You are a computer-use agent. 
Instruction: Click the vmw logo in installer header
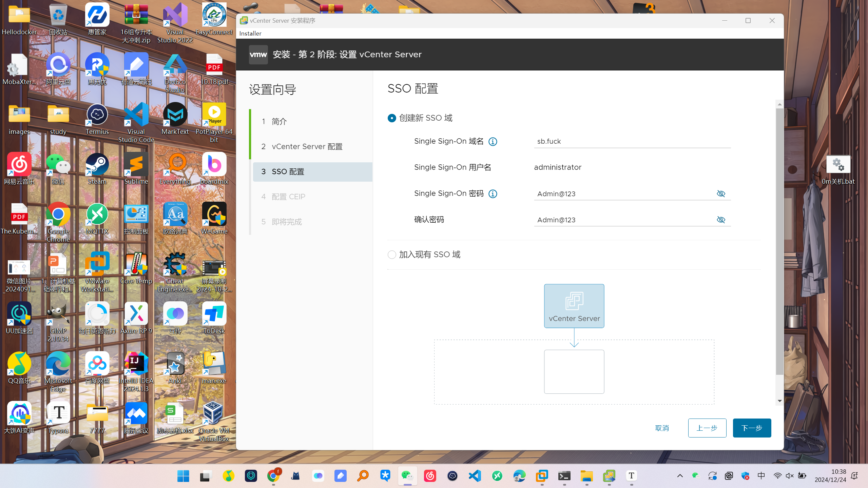pos(258,55)
